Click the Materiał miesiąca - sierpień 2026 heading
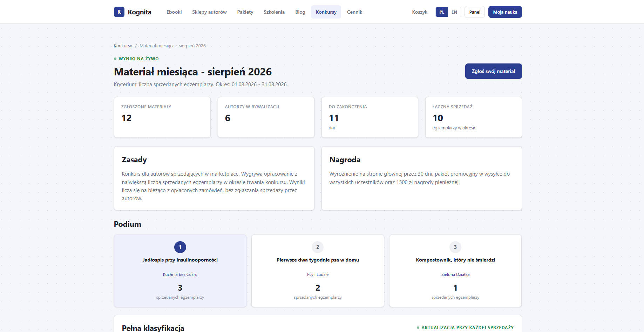This screenshot has width=644, height=332. 193,72
